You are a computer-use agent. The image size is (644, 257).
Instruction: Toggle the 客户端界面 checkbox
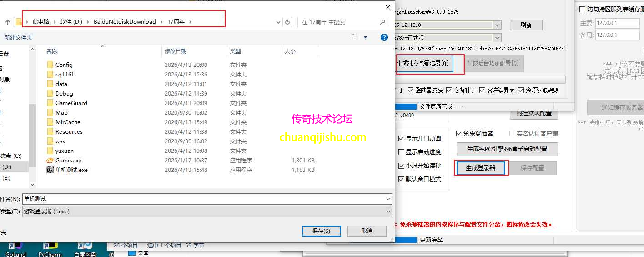[x=482, y=90]
